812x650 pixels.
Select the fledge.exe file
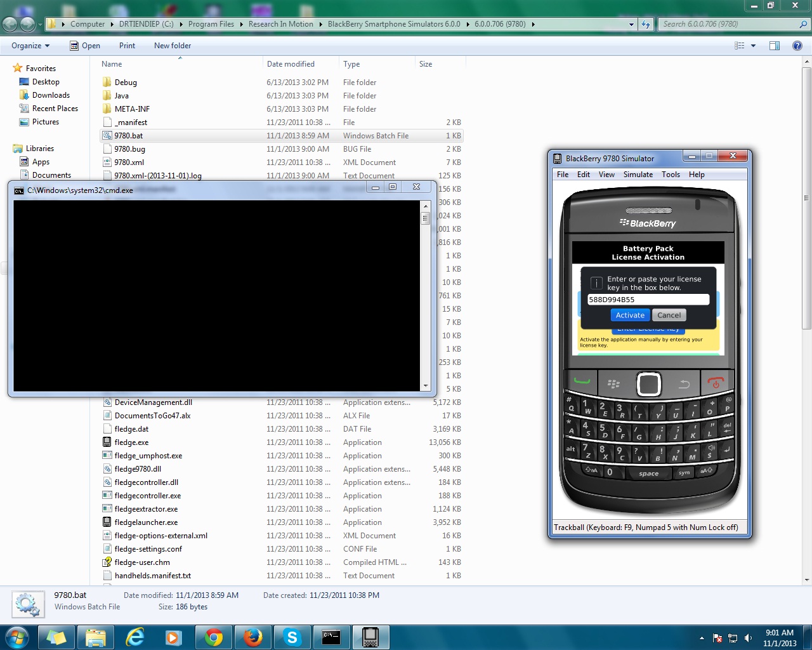[131, 442]
